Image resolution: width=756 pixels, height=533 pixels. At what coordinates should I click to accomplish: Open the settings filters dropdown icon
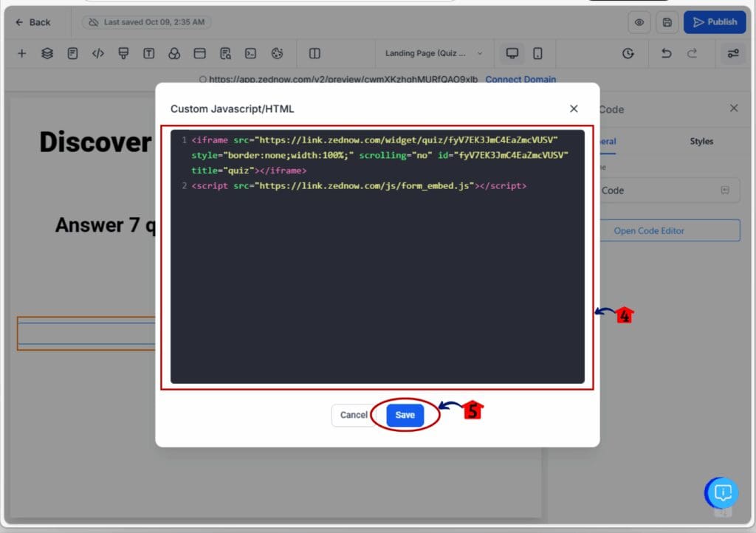point(732,53)
